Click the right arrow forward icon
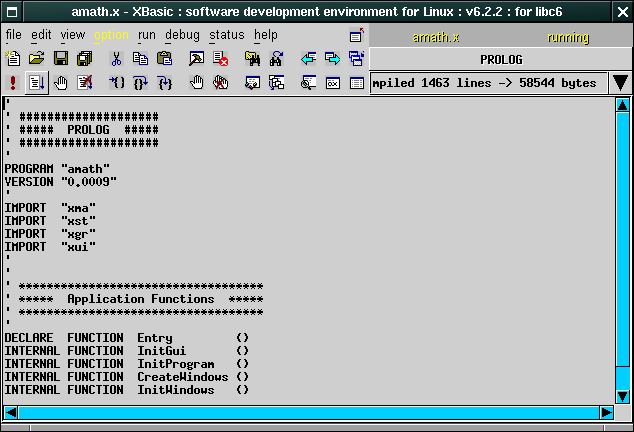The width and height of the screenshot is (634, 432). 332,59
